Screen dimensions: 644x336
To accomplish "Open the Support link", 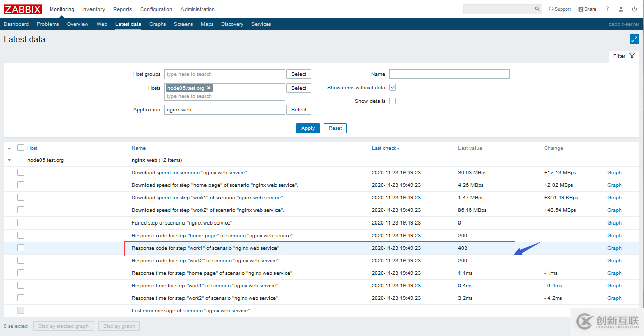I will (x=560, y=9).
